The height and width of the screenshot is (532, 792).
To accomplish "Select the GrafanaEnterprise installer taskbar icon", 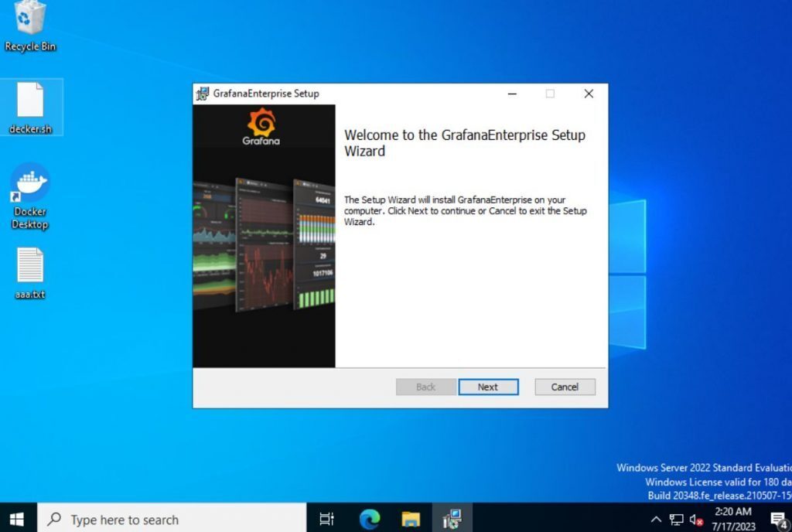I will [x=451, y=518].
